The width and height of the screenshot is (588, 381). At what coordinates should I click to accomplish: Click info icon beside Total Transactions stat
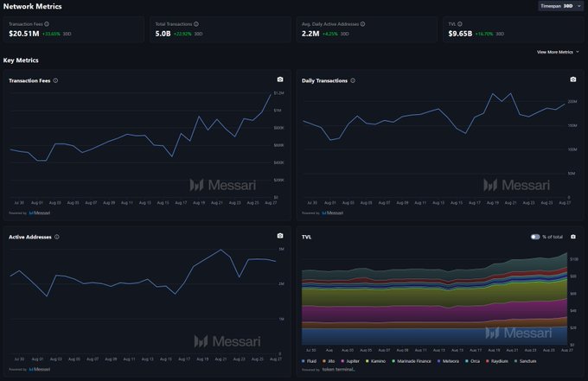point(196,24)
